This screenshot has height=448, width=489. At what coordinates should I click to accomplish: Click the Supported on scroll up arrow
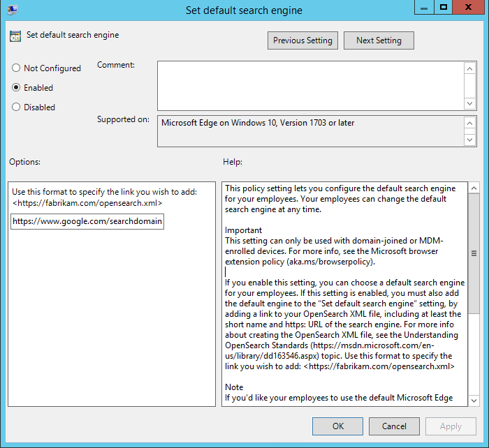[x=470, y=123]
